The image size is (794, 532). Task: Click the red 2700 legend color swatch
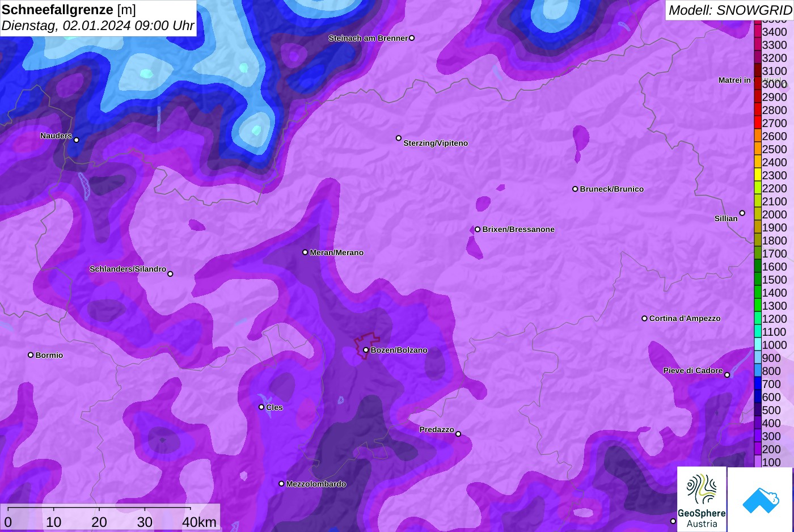point(758,123)
